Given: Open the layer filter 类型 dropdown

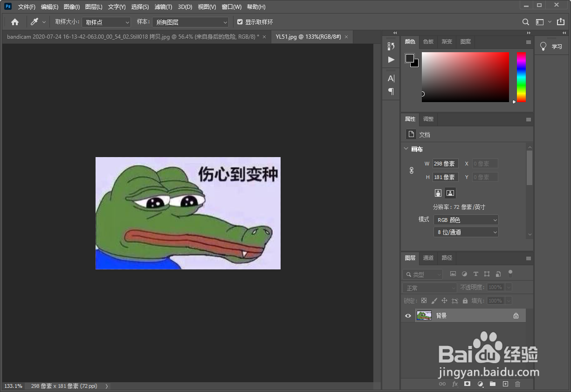Looking at the screenshot, I should (423, 274).
